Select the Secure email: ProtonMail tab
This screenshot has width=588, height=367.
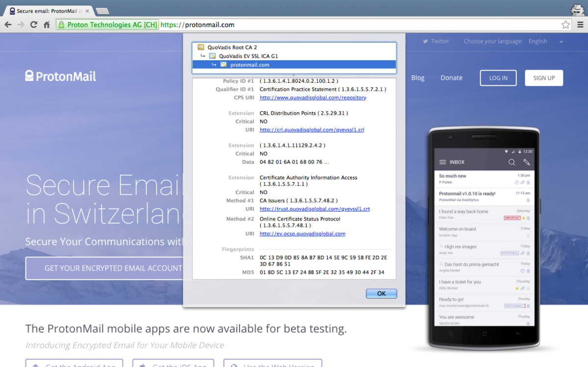click(48, 11)
